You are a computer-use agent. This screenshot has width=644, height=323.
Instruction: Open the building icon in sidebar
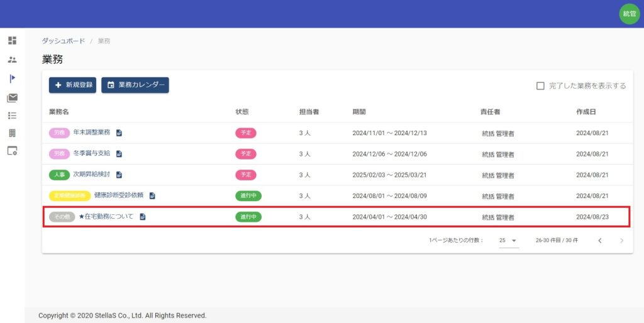[12, 133]
